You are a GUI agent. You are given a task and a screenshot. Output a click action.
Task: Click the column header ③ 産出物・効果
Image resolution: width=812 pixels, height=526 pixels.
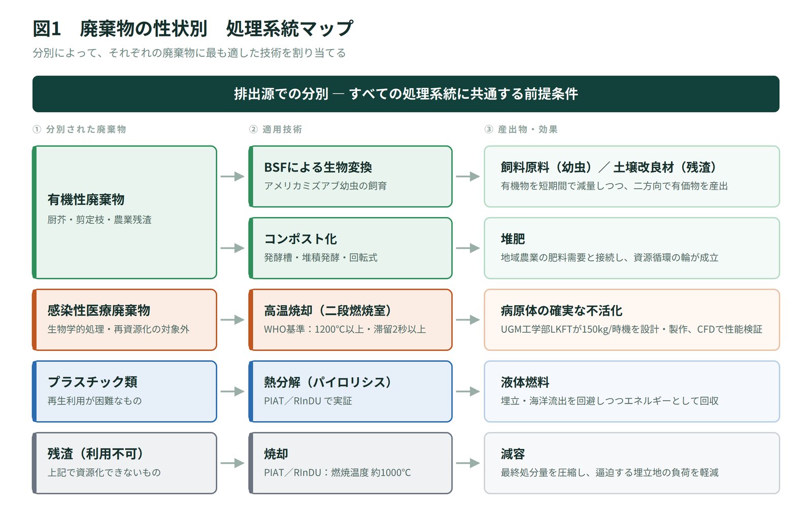coord(521,129)
